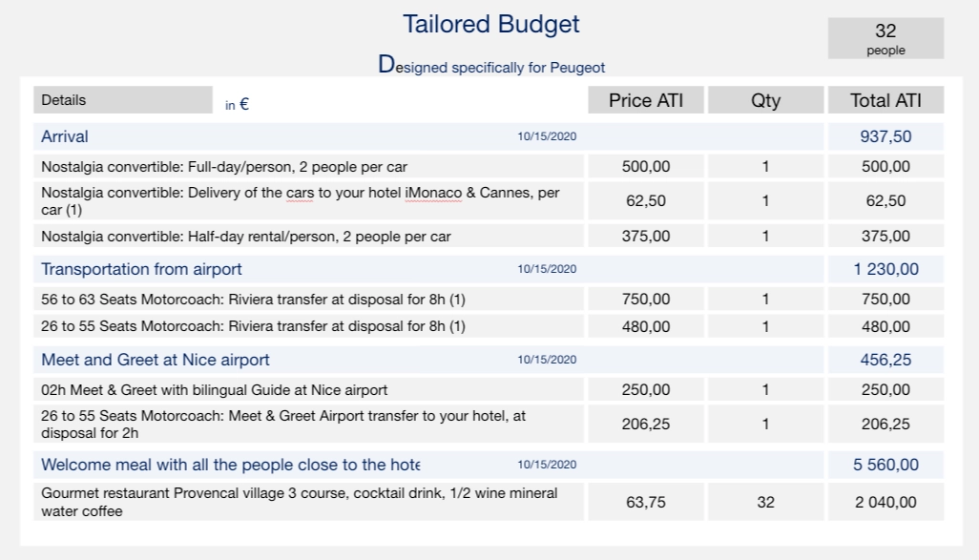The height and width of the screenshot is (560, 979).
Task: Select the 1 230,00 section total
Action: (x=885, y=269)
